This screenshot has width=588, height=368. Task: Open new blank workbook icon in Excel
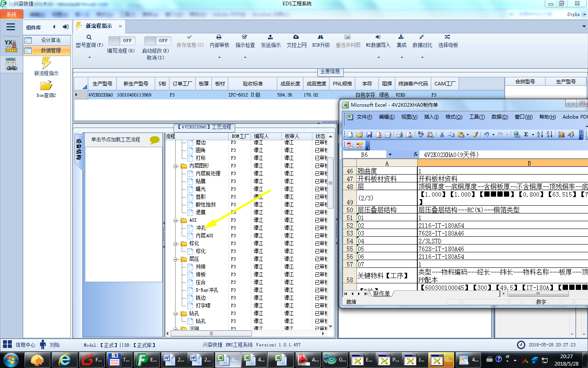click(x=350, y=135)
